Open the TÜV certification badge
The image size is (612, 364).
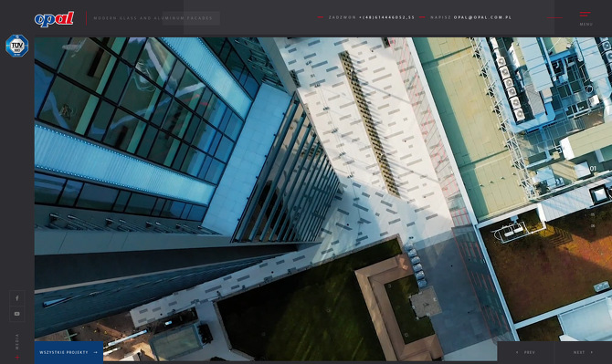pos(16,46)
